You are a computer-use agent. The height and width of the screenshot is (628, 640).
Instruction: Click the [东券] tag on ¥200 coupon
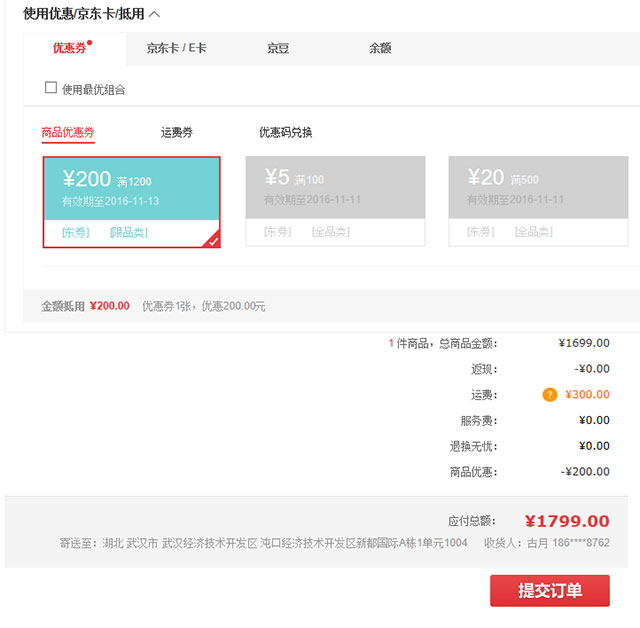[x=75, y=233]
